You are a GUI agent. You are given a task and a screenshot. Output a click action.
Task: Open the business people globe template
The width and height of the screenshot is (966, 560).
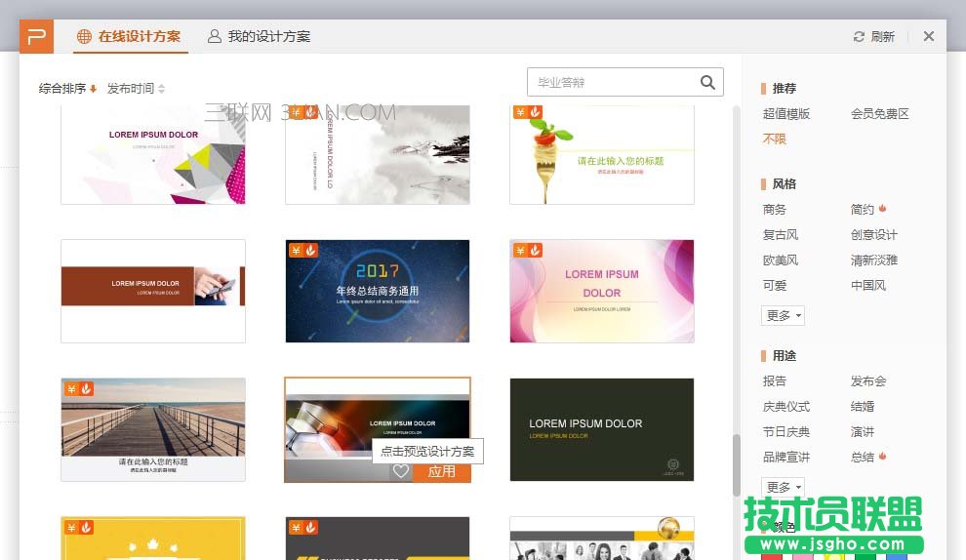tap(602, 539)
